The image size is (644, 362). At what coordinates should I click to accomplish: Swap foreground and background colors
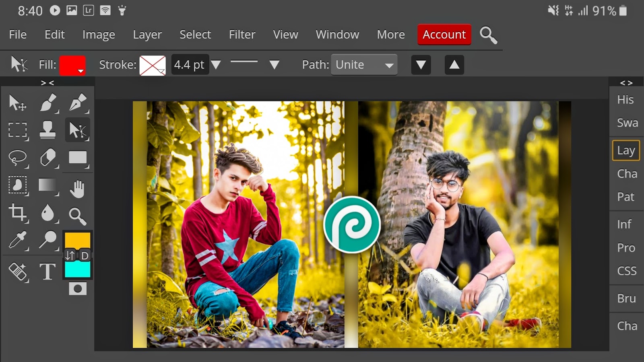point(70,255)
